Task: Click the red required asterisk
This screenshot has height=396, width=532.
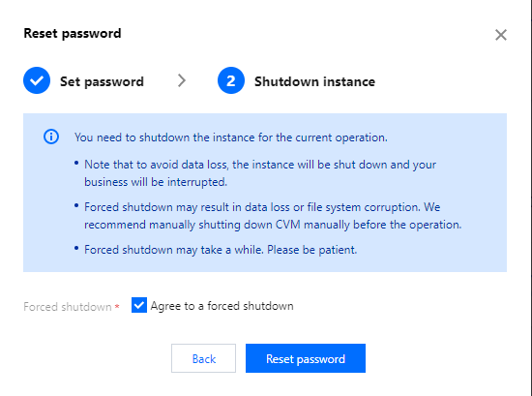Action: tap(117, 306)
